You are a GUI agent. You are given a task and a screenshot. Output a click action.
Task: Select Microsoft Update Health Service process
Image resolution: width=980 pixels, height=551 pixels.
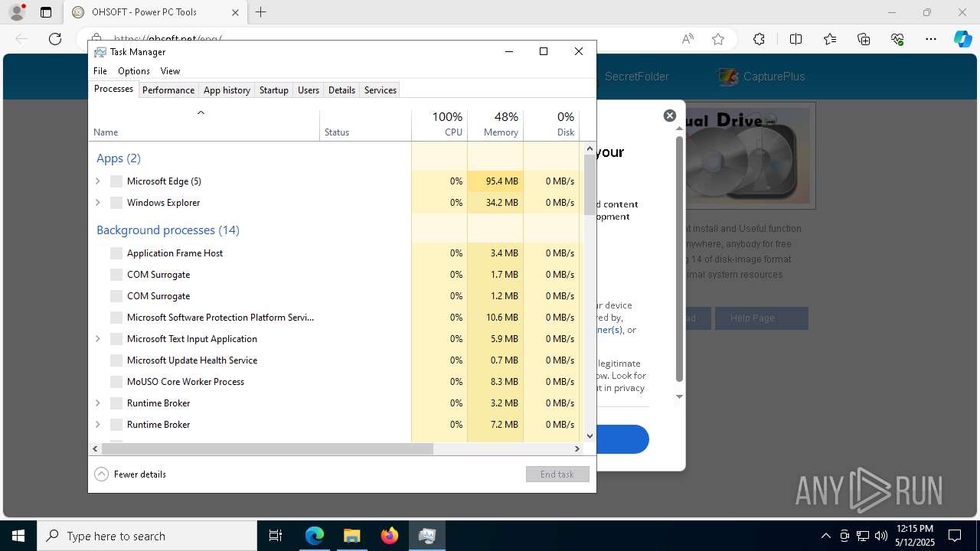(335, 360)
